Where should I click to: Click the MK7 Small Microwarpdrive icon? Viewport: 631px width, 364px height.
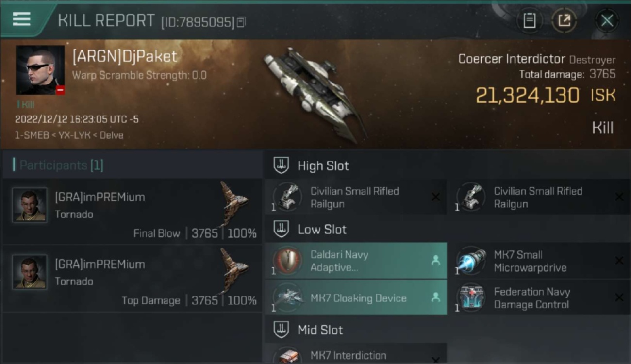(x=471, y=261)
